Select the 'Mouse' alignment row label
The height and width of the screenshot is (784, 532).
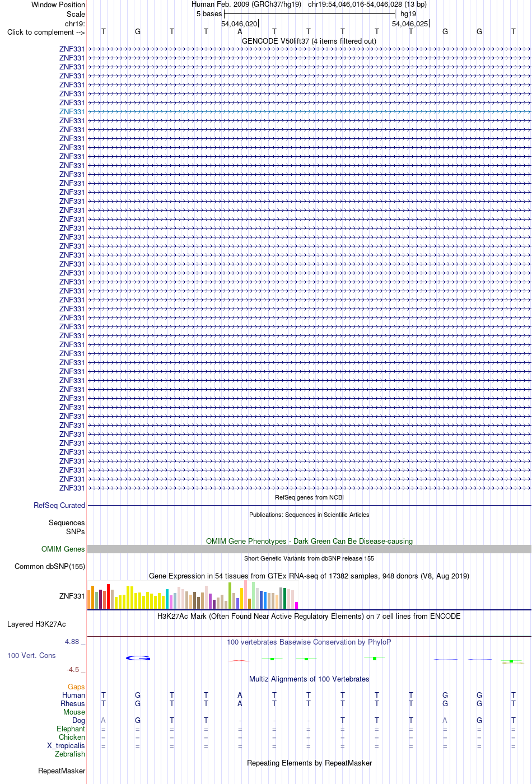[74, 712]
